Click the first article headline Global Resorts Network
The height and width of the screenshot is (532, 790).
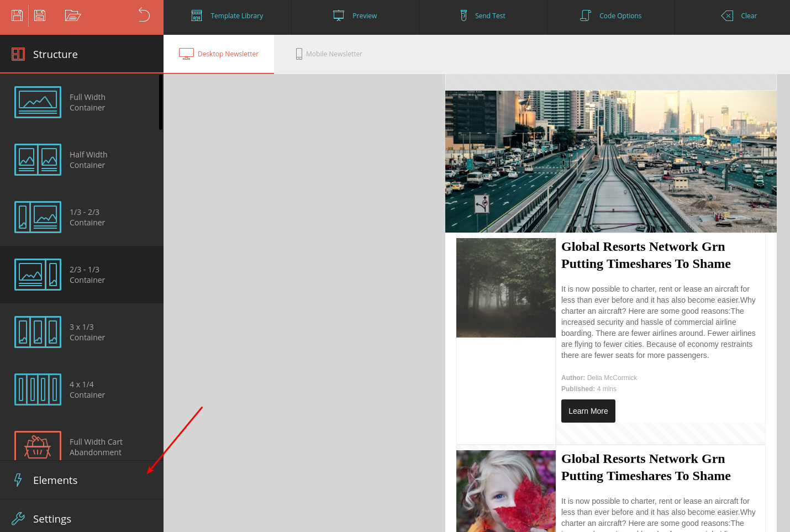[646, 255]
